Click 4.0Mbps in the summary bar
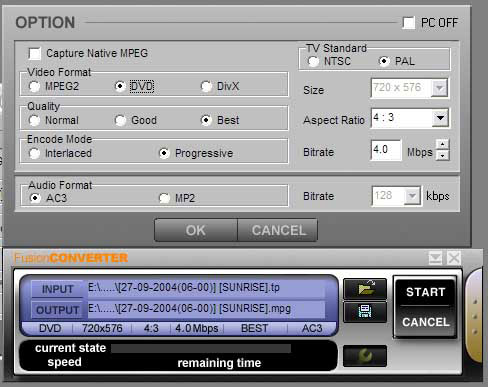 point(196,328)
